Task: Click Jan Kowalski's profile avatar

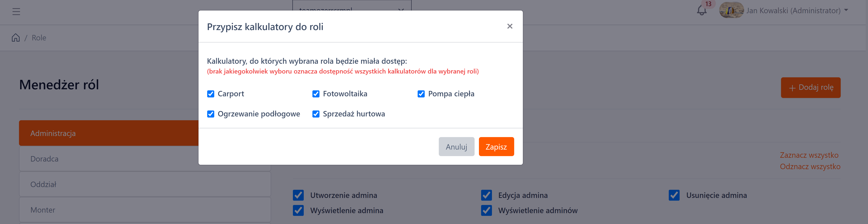Action: click(x=731, y=11)
